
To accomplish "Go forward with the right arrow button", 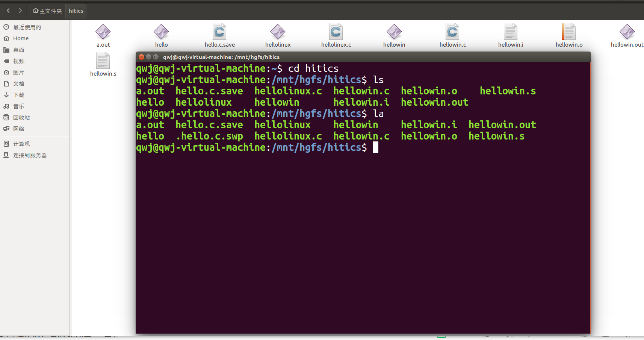I will (20, 11).
